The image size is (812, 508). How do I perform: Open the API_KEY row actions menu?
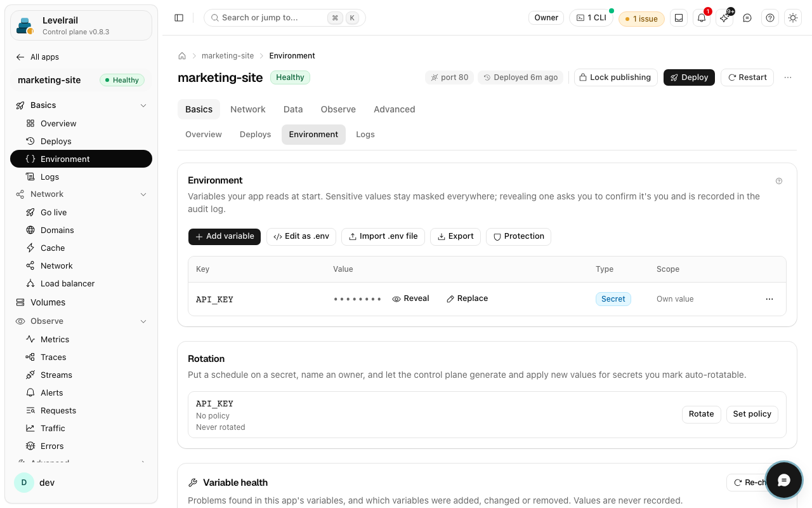pyautogui.click(x=769, y=299)
